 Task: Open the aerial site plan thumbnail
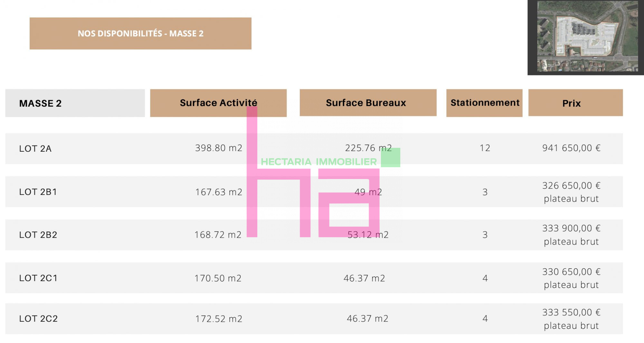pos(586,37)
